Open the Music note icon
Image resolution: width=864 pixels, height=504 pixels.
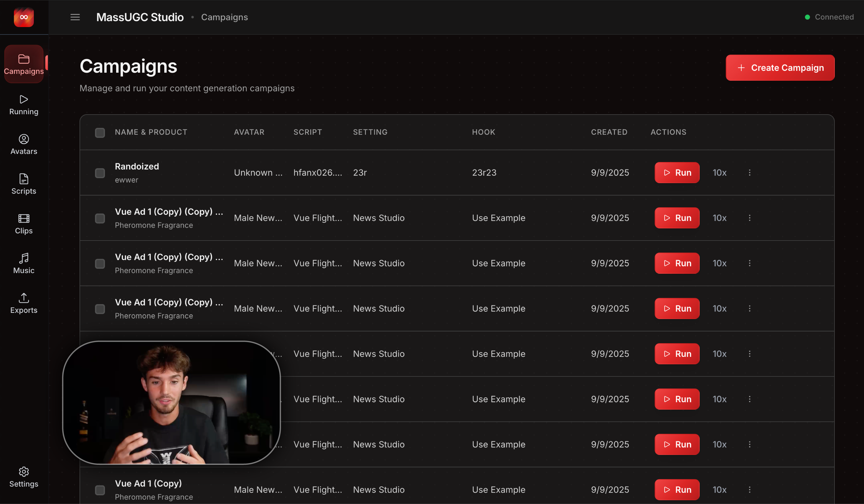[24, 264]
